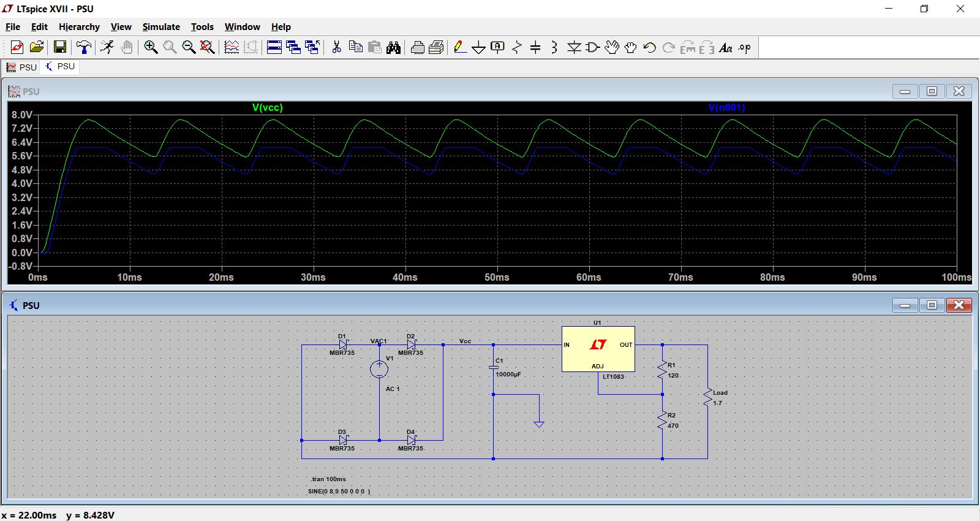Open the Window menu
This screenshot has width=980, height=521.
242,27
